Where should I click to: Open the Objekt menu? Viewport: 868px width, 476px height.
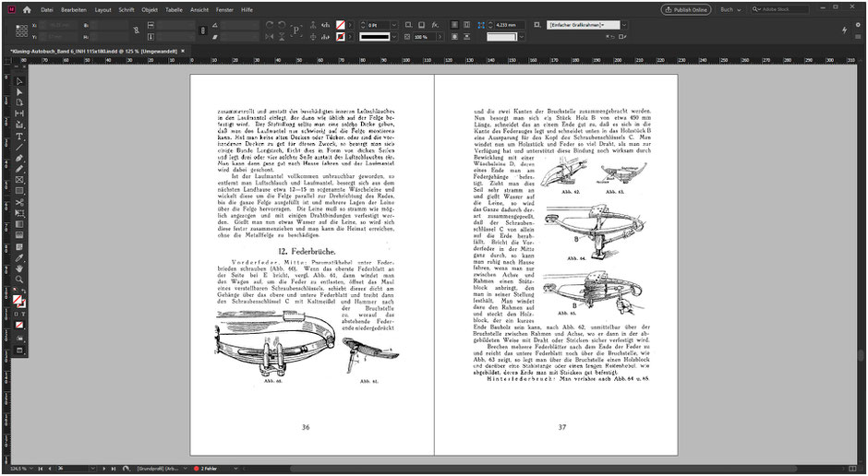pyautogui.click(x=150, y=10)
